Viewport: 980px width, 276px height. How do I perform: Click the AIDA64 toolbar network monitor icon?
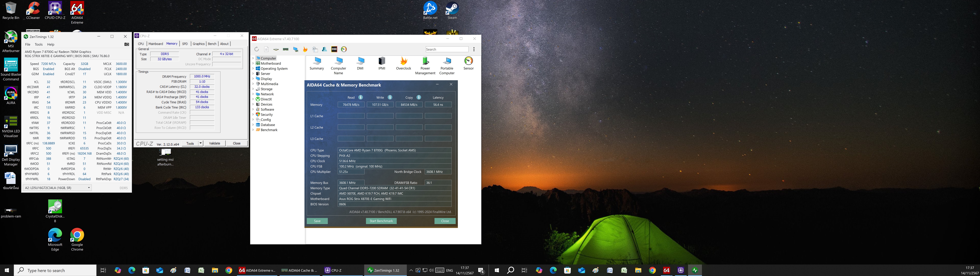(x=296, y=49)
